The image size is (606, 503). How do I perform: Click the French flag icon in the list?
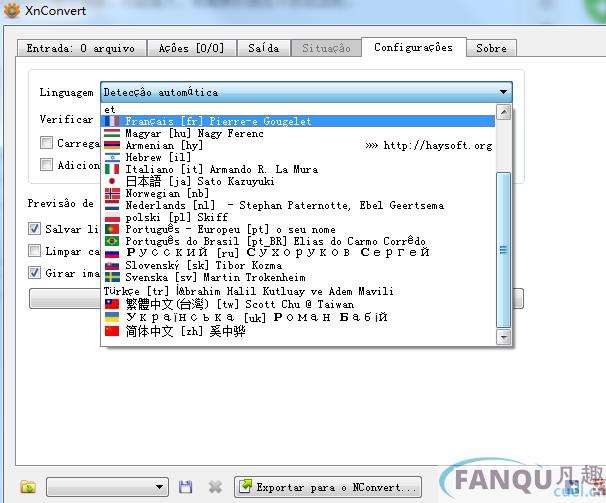click(112, 121)
